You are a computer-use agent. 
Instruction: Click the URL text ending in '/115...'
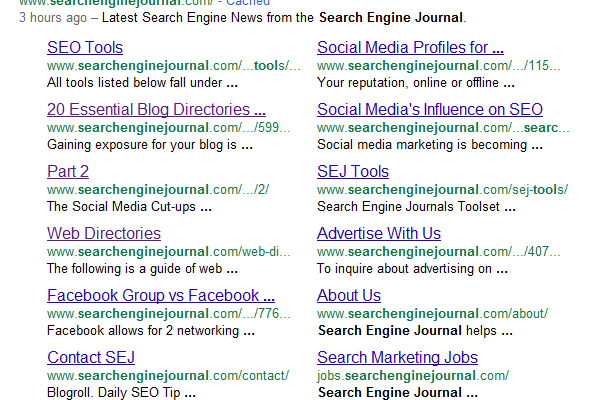coord(439,66)
